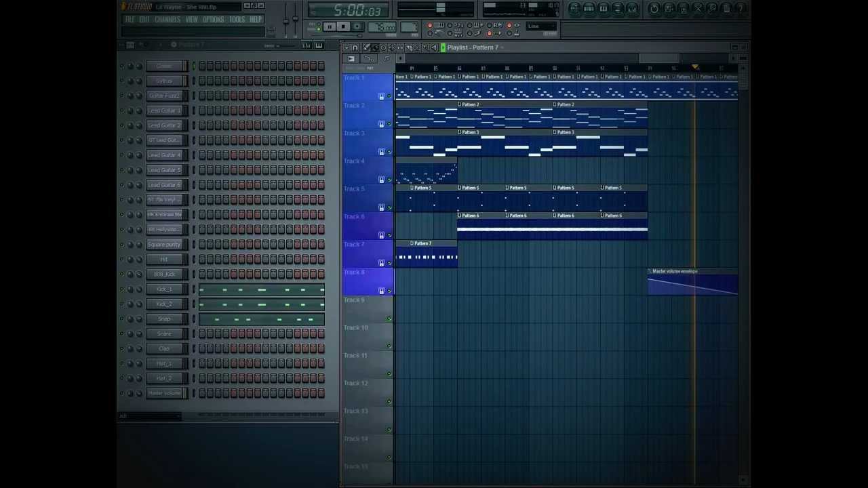This screenshot has height=488, width=868.
Task: Select the Paint brush tool in Playlist
Action: 375,47
